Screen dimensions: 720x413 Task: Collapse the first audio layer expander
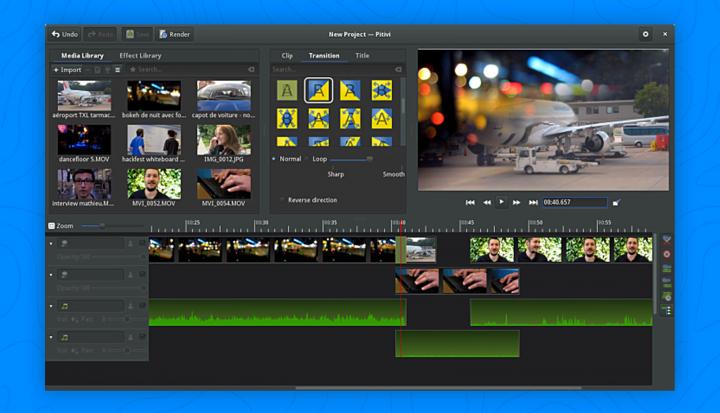51,306
